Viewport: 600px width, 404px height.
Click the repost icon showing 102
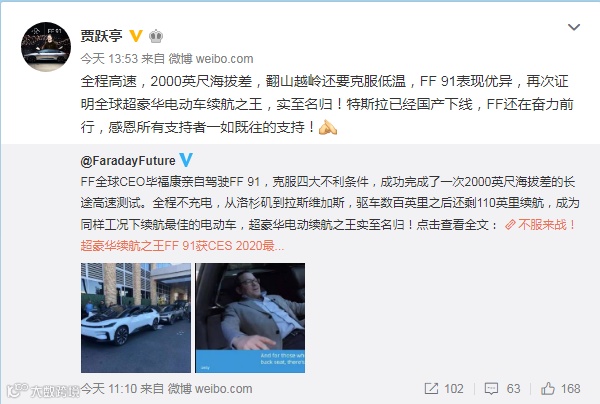pyautogui.click(x=431, y=389)
